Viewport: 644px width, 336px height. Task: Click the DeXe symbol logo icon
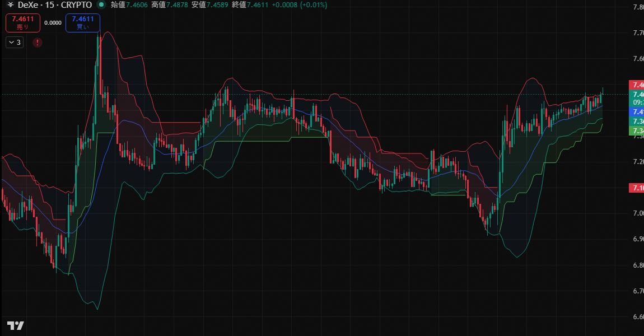[10, 5]
